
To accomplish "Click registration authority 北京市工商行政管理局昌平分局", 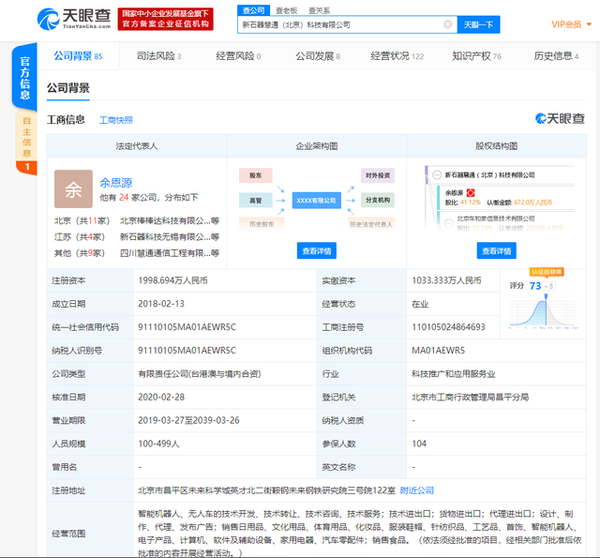I will click(x=470, y=397).
